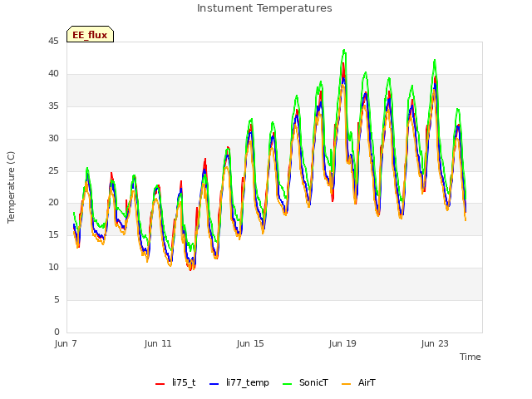Image resolution: width=532 pixels, height=399 pixels.
Task: Click the 45 y-axis tick label
Action: tap(53, 42)
